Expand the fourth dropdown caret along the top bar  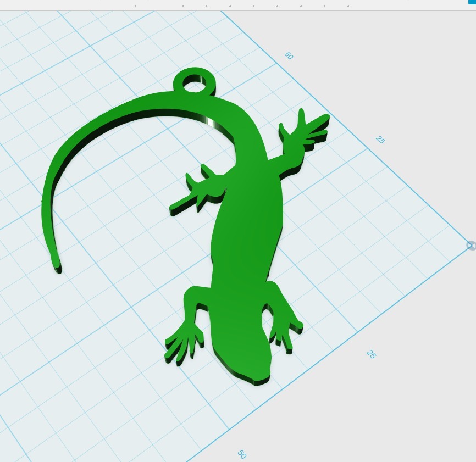coord(230,5)
